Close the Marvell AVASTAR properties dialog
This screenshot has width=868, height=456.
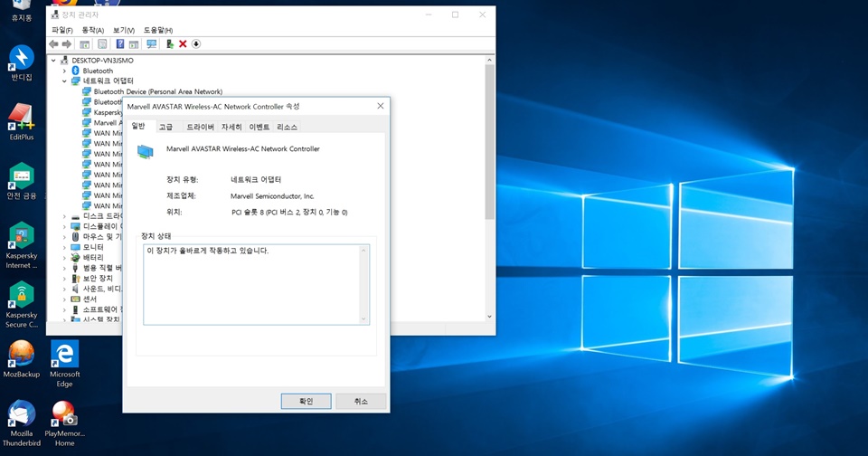coord(381,106)
